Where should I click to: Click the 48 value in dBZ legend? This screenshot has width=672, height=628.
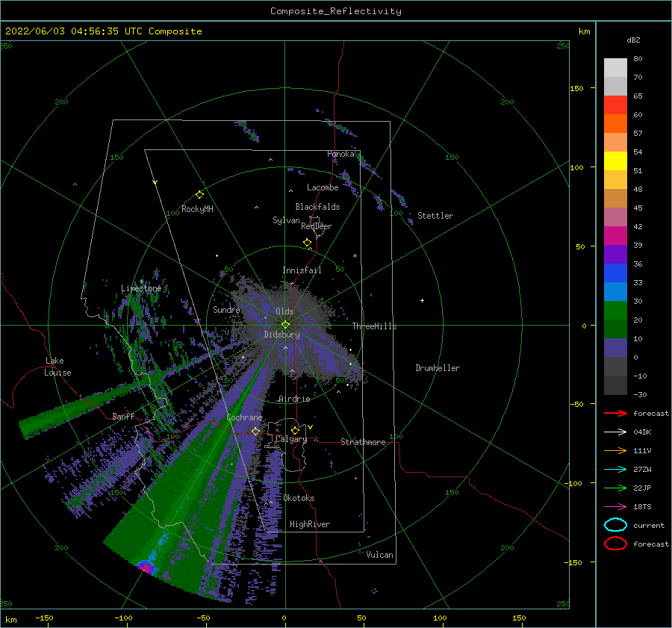pos(638,189)
